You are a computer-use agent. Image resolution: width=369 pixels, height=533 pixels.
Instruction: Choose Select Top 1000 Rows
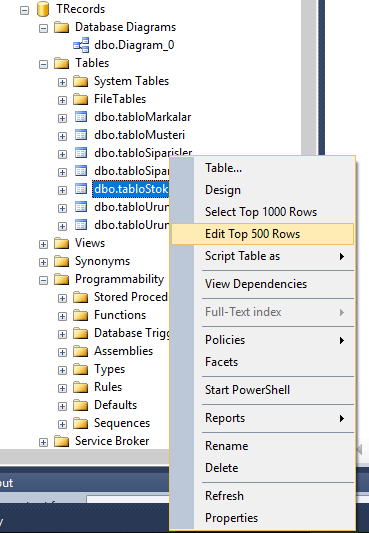262,212
